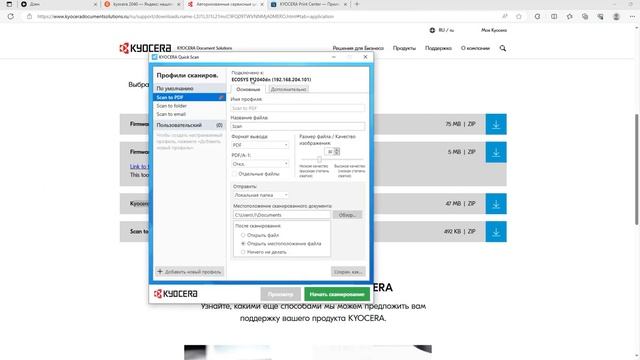Screen dimensions: 640x360
Task: Select 'Открыть файл' radio option
Action: [x=243, y=235]
